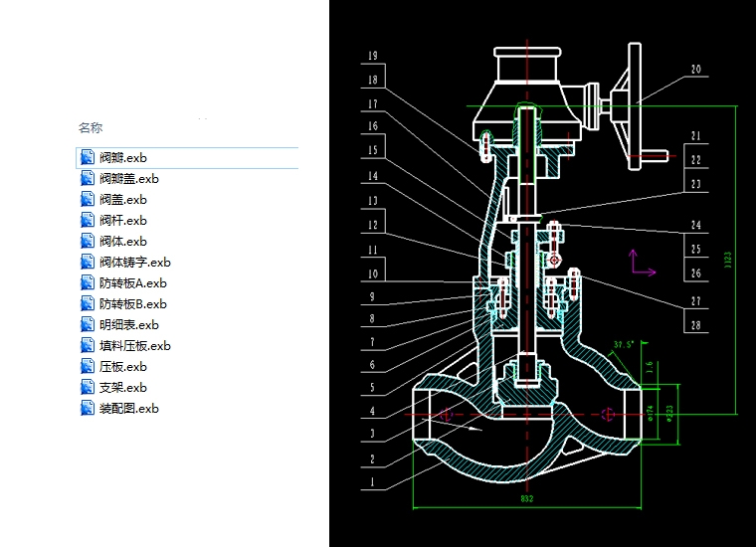Click the file icon beside 阀瓣.exb
Image resolution: width=756 pixels, height=547 pixels.
[x=88, y=158]
